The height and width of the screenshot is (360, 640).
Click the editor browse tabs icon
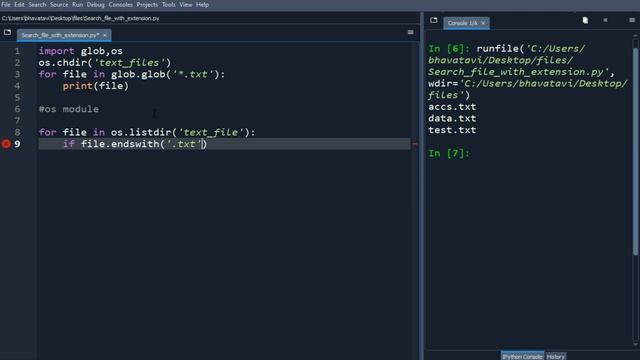[x=7, y=32]
